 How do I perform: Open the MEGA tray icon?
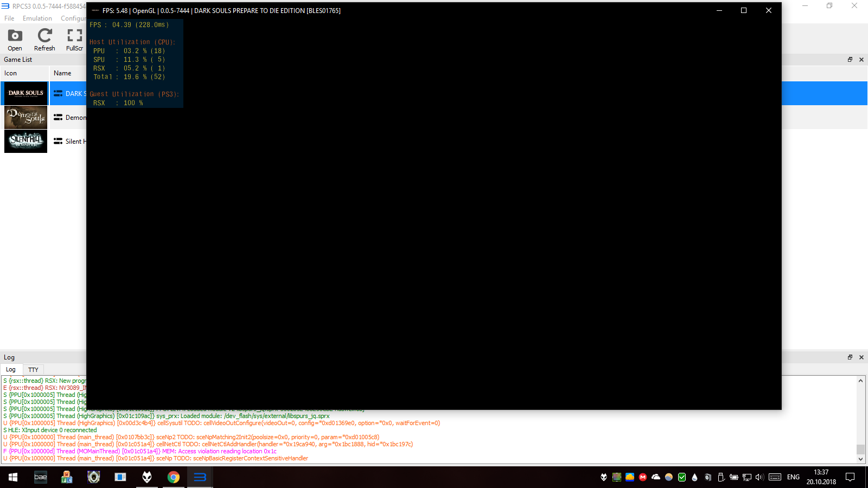tap(643, 477)
